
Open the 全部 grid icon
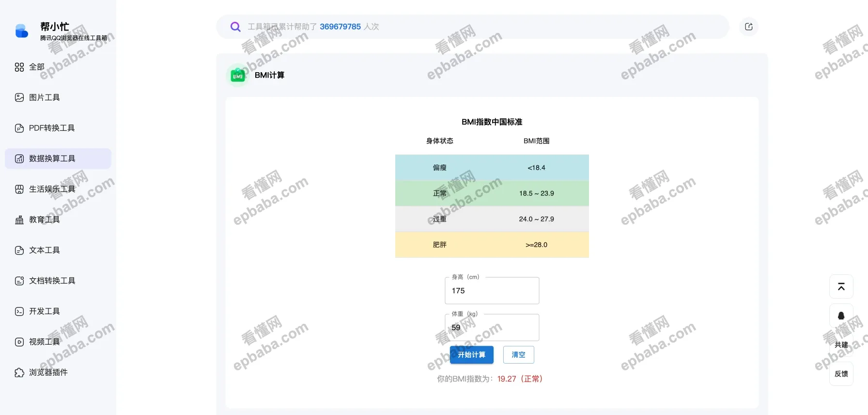pos(19,67)
